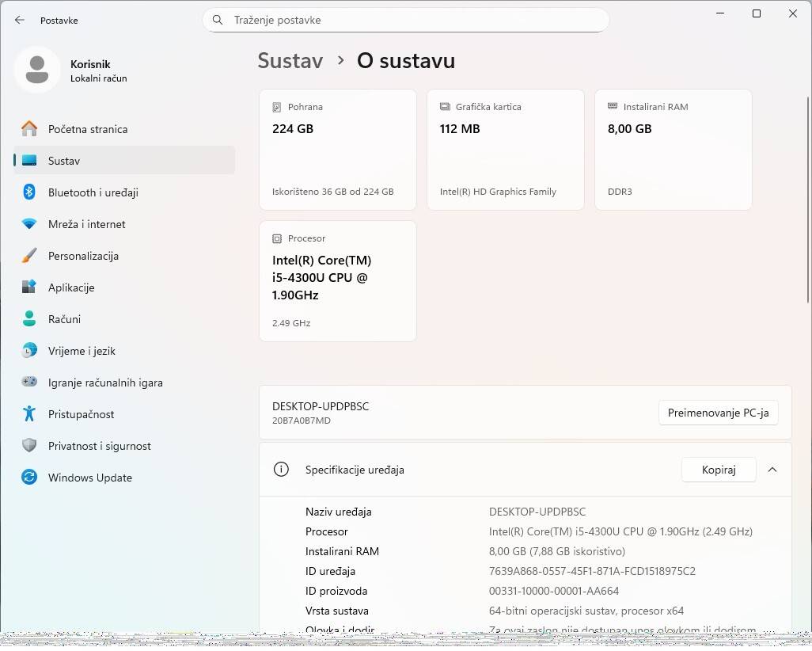Click the Privatnost i sigurnost shield icon

tap(29, 446)
